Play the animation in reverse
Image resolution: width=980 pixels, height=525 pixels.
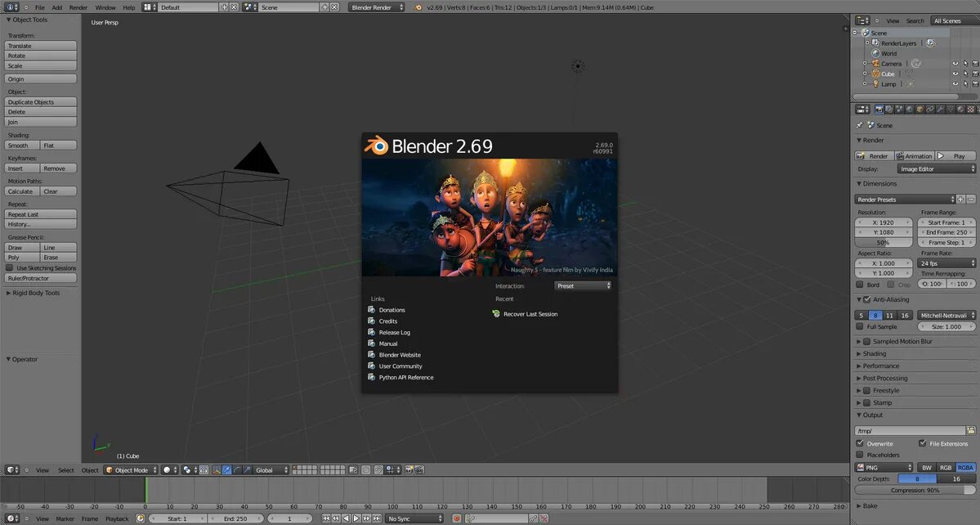(347, 518)
